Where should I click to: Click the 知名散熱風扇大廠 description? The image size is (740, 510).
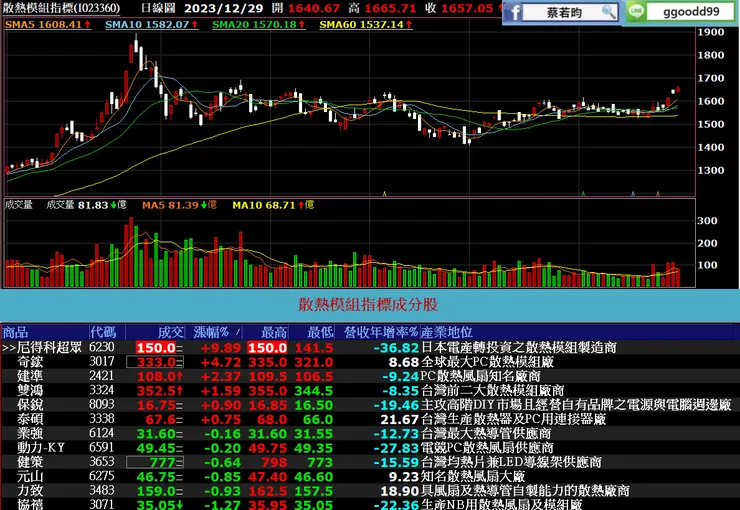(x=472, y=477)
